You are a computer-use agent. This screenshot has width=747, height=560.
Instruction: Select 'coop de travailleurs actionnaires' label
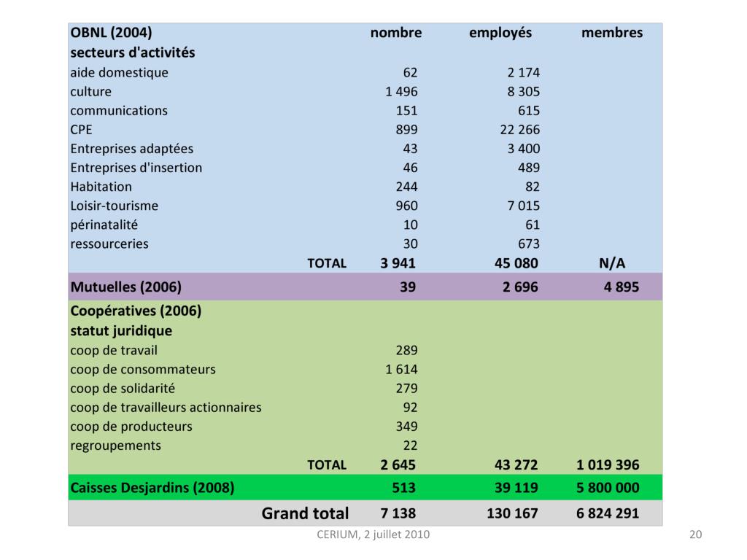coord(166,408)
